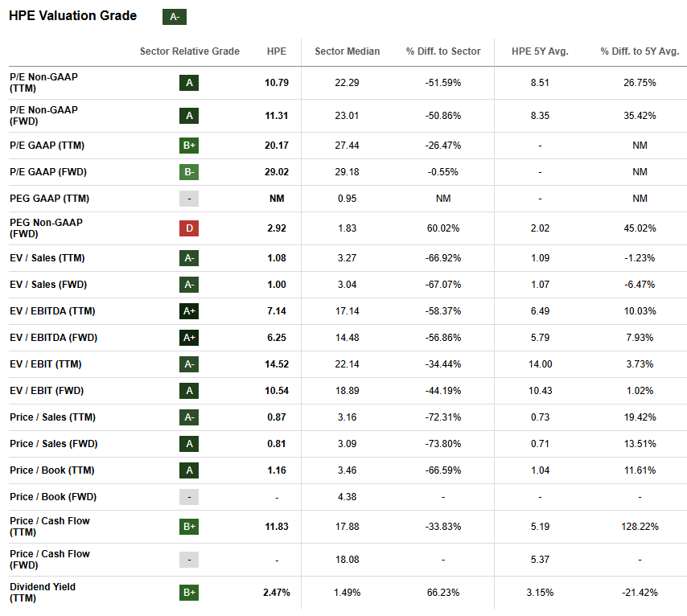Click the HPE Valuation Grade heading
This screenshot has width=687, height=616.
coord(73,16)
